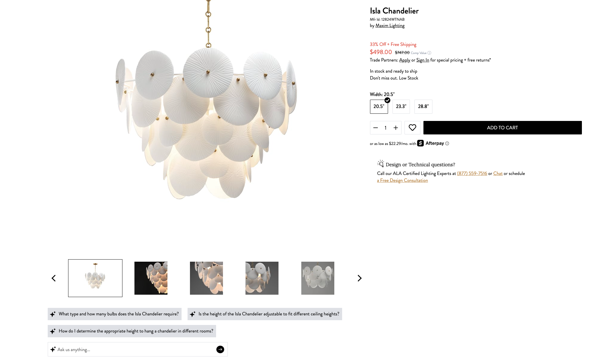Open Comp Value info icon
The height and width of the screenshot is (364, 614).
pos(429,53)
